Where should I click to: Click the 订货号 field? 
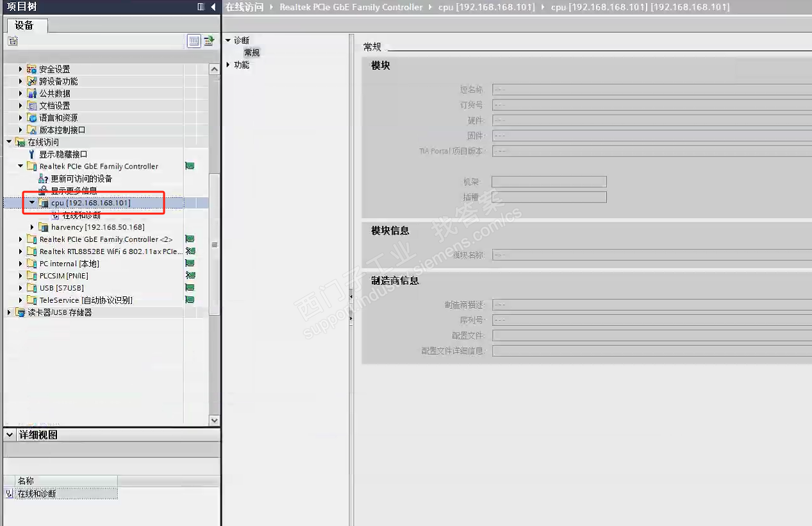tap(652, 105)
